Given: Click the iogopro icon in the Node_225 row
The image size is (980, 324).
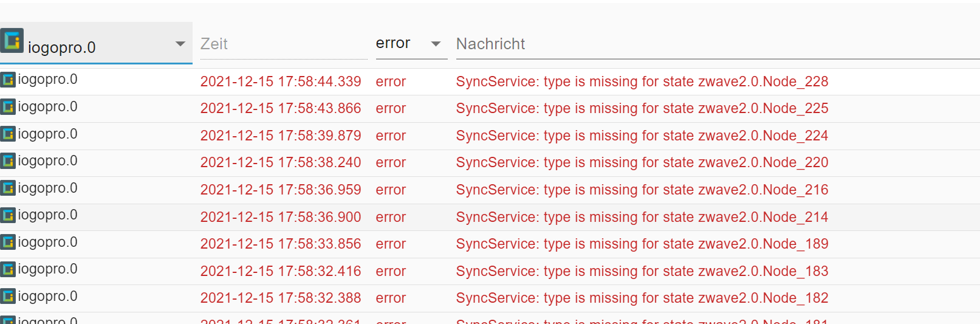Looking at the screenshot, I should pos(8,107).
